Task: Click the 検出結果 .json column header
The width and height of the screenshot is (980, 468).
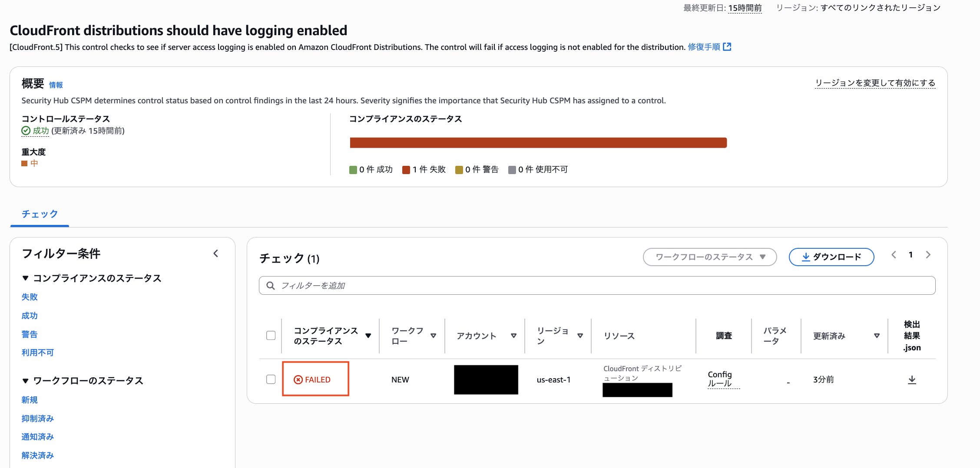Action: tap(912, 336)
